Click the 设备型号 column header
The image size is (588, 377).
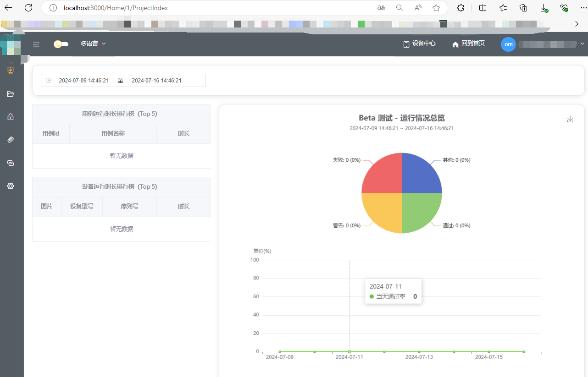[x=82, y=207]
